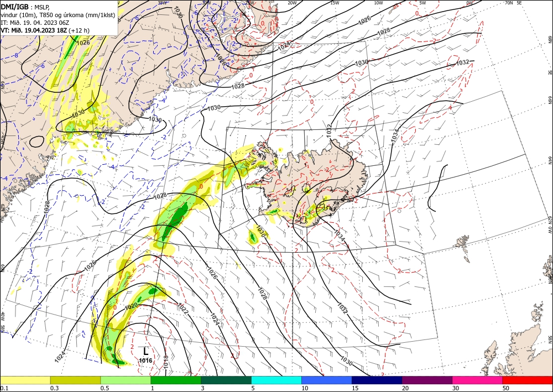This screenshot has width=553, height=392.
Task: Click the 'VT: Mið. 19.04.2023 18Z (+12 h)' line
Action: 45,30
